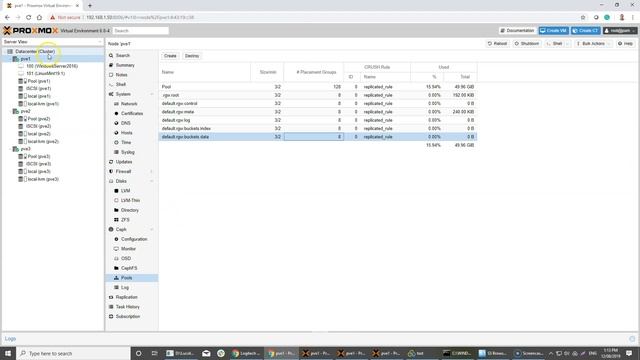Select storage local-lvm (pve3)
This screenshot has height=360, width=640.
(43, 179)
